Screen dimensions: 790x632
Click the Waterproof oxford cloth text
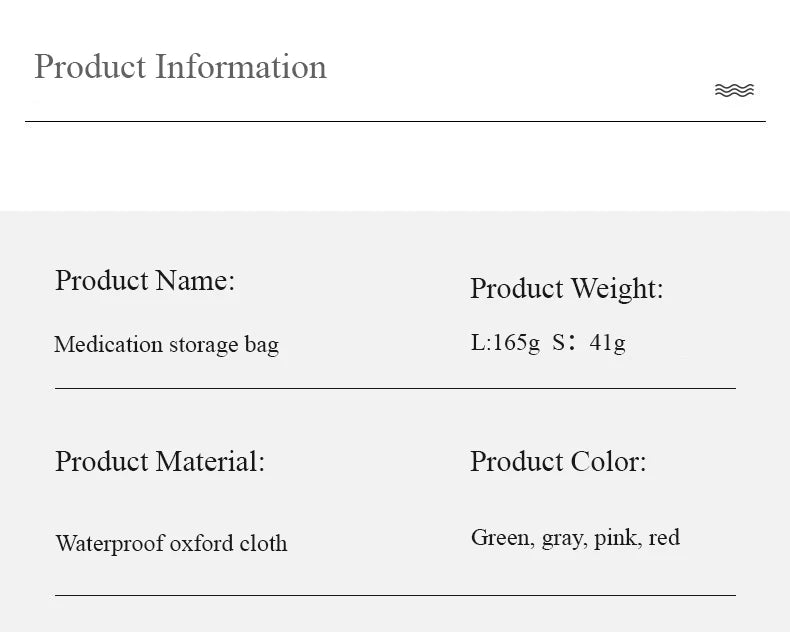[171, 544]
